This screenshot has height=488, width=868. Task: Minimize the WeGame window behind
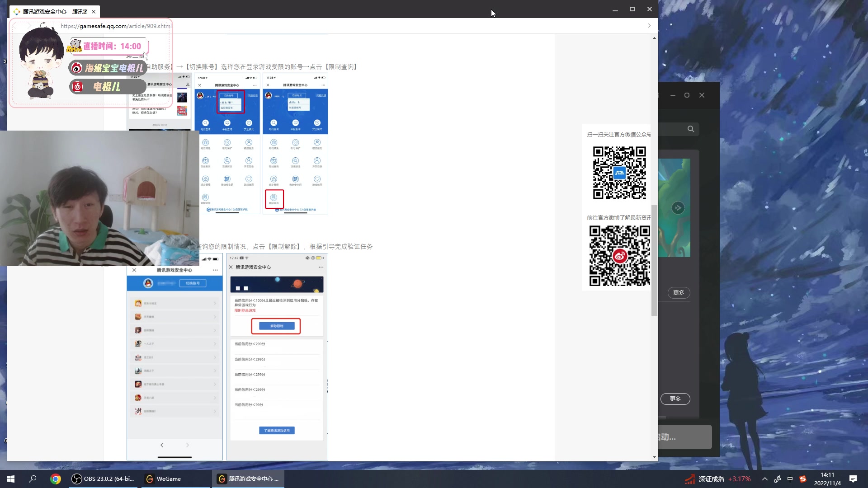click(x=673, y=95)
